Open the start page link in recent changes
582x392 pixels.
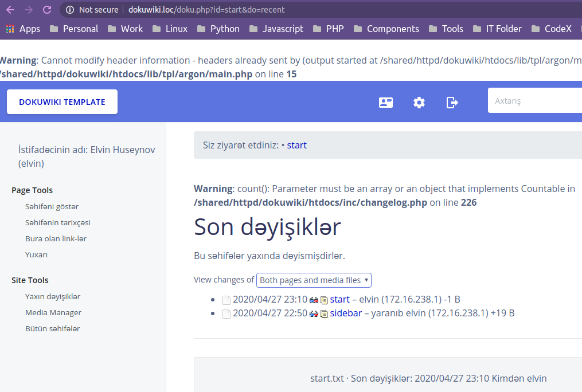click(339, 299)
